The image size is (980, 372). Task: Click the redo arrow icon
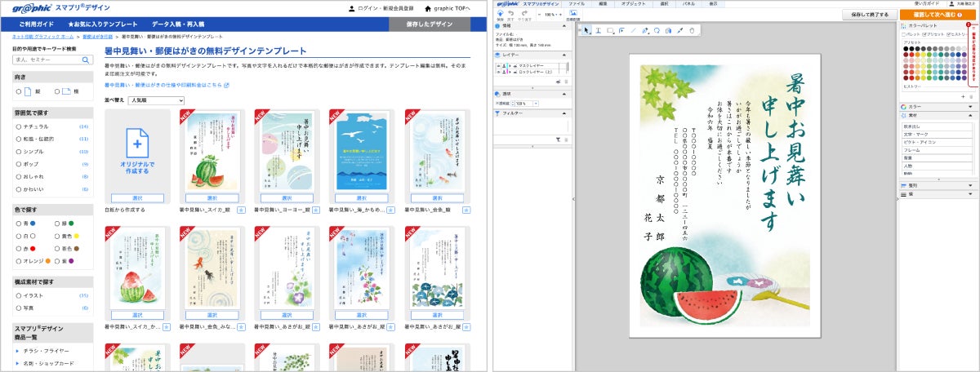(524, 13)
